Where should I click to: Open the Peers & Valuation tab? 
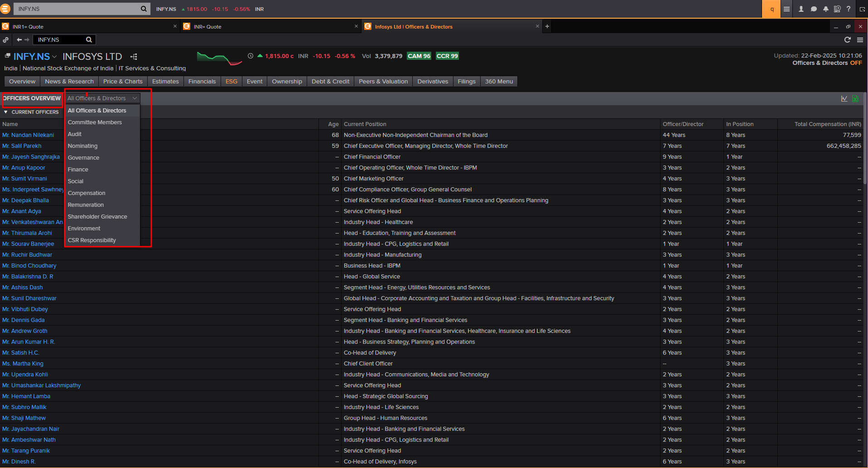[383, 82]
